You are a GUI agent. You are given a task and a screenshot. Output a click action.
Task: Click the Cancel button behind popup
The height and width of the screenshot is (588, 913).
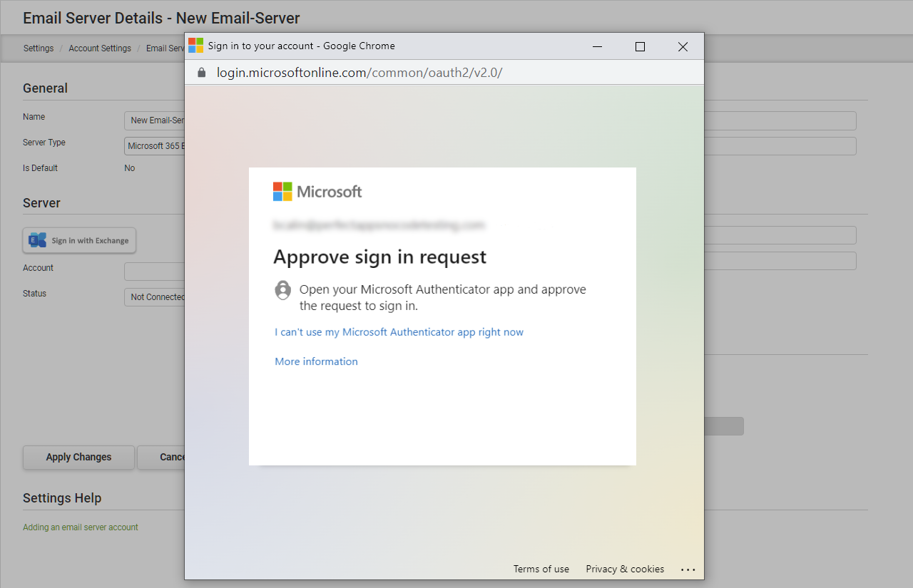pos(161,457)
